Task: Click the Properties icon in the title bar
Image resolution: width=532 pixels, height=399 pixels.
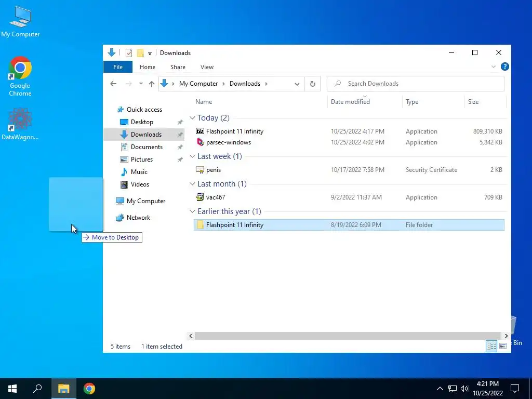Action: pos(129,53)
